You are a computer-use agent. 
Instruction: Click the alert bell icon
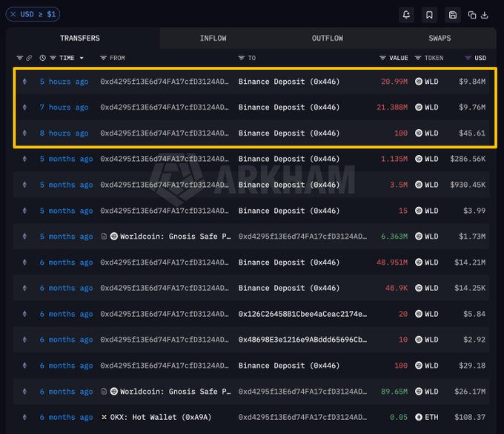[x=406, y=15]
